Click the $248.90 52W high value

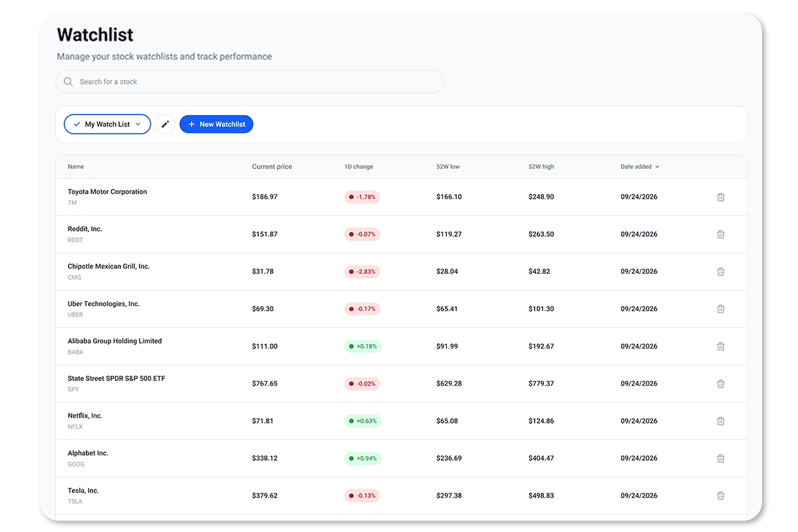click(x=541, y=197)
